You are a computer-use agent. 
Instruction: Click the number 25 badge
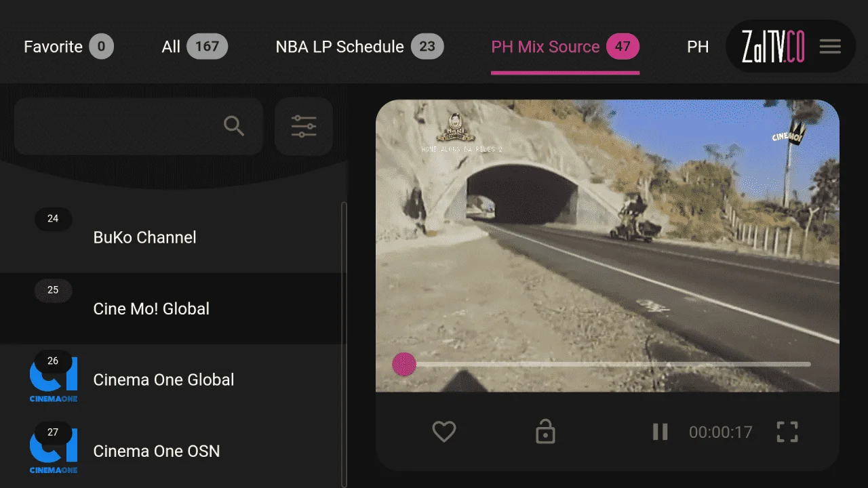pyautogui.click(x=53, y=289)
